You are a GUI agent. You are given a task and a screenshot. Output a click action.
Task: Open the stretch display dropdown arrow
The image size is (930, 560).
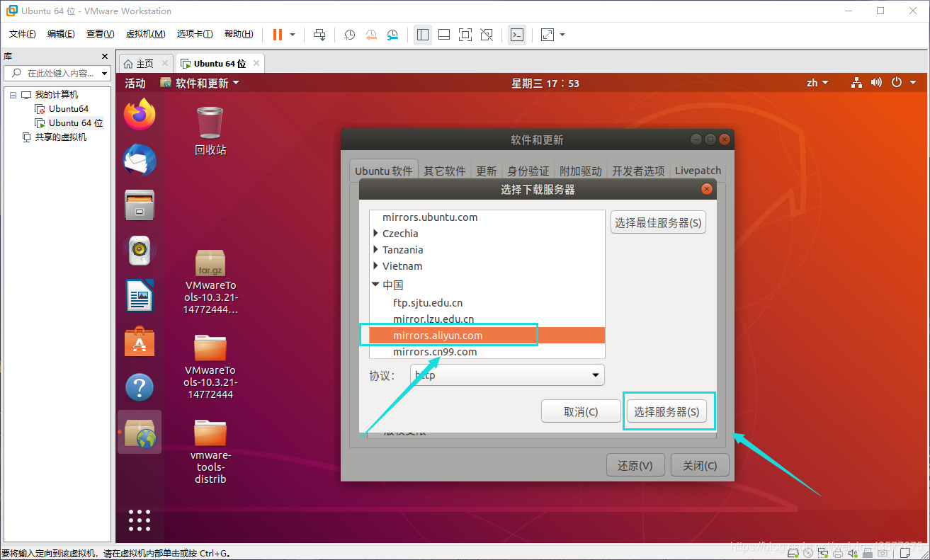[562, 35]
